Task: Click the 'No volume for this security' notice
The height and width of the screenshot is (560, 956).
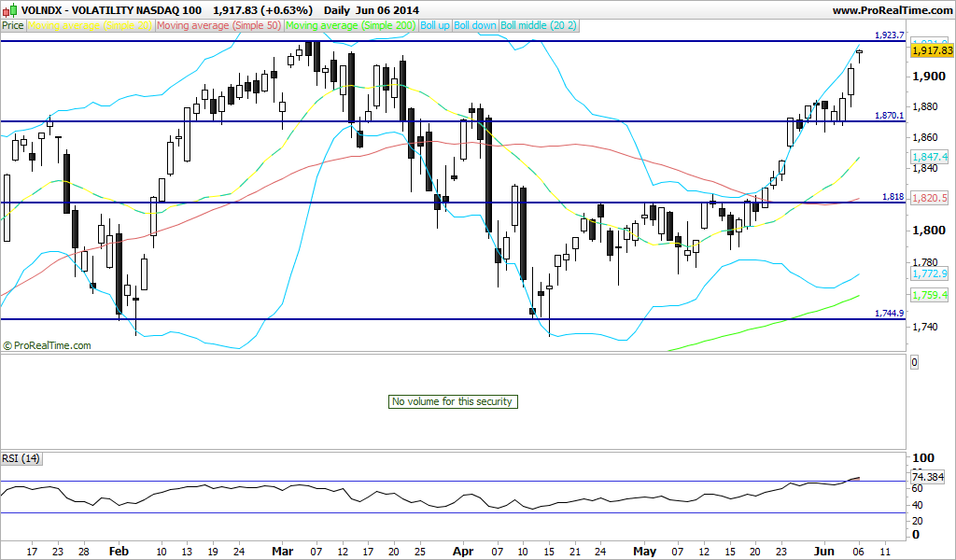Action: click(x=453, y=401)
